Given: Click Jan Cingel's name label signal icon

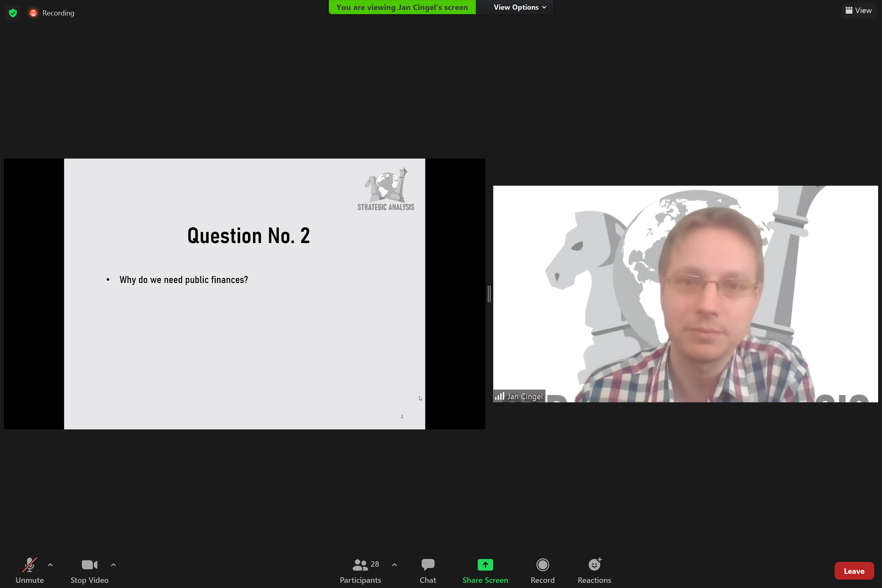Looking at the screenshot, I should pos(499,396).
